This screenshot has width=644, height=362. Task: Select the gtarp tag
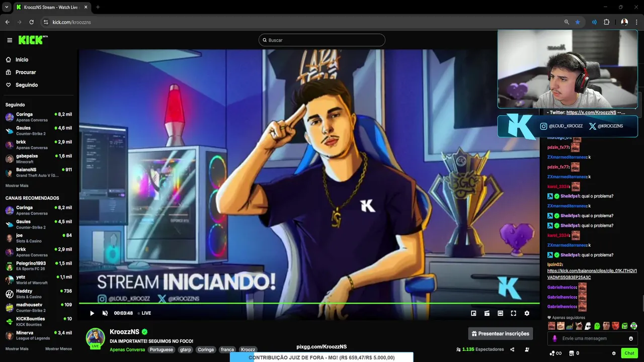[185, 349]
